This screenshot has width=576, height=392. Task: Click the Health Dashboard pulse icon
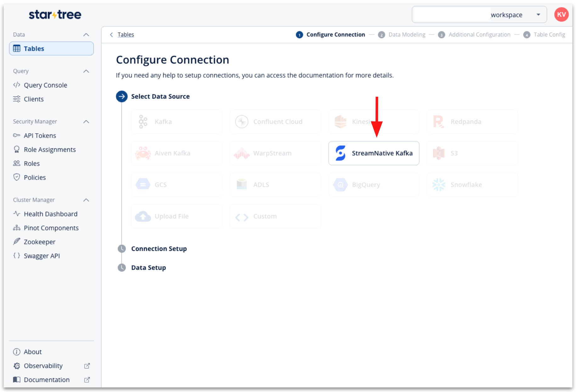(17, 214)
